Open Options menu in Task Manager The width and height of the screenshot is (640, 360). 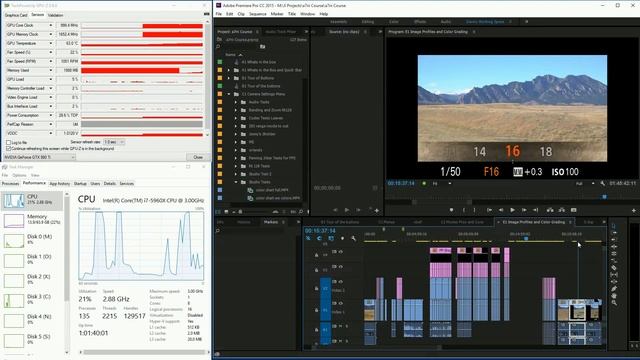coord(19,175)
